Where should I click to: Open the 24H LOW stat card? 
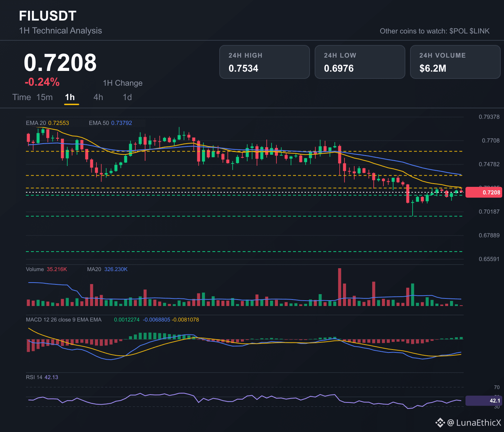[360, 62]
